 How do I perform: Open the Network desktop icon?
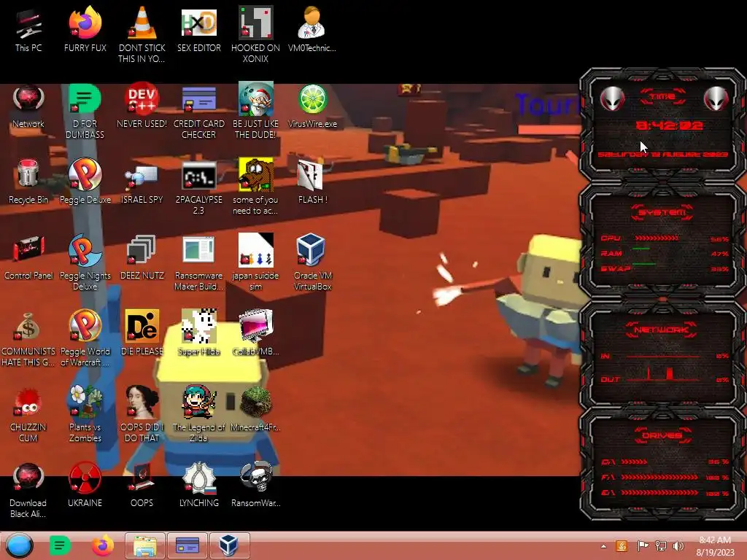click(x=28, y=106)
